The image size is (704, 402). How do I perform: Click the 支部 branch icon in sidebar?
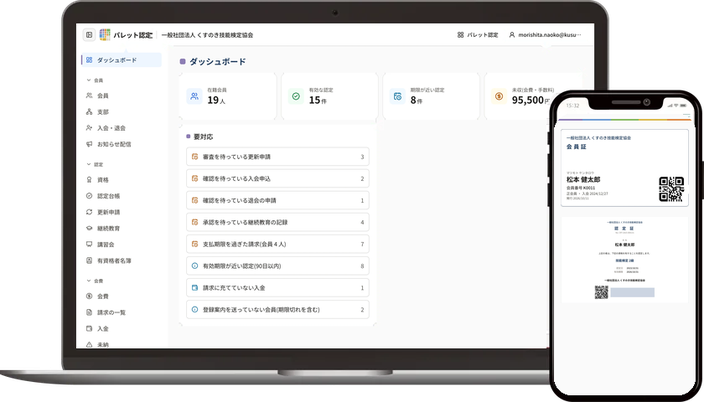pyautogui.click(x=89, y=111)
